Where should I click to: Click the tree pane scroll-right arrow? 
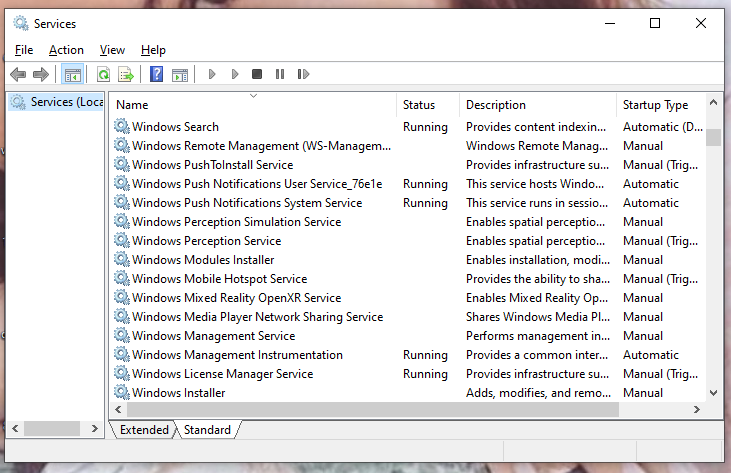[95, 428]
